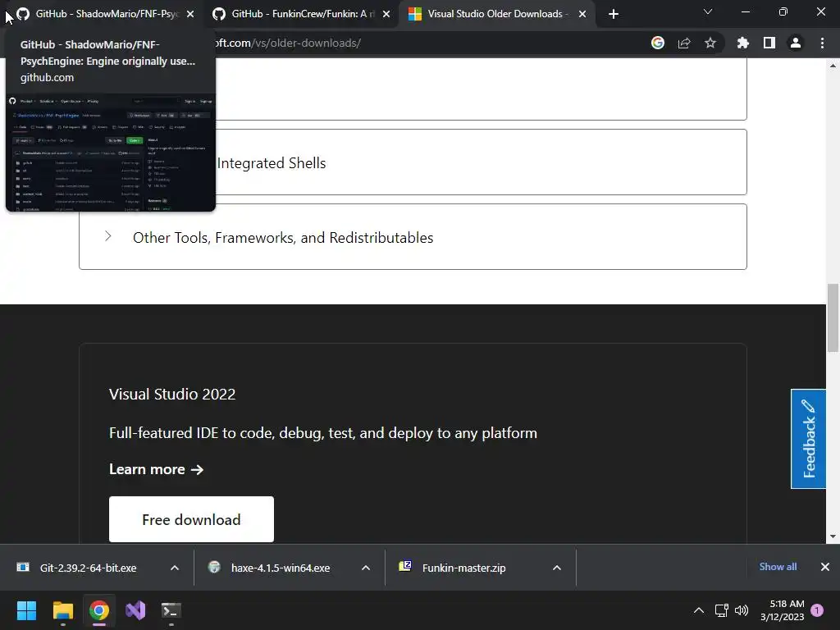Open the Windows Start menu
The width and height of the screenshot is (840, 630).
coord(26,610)
